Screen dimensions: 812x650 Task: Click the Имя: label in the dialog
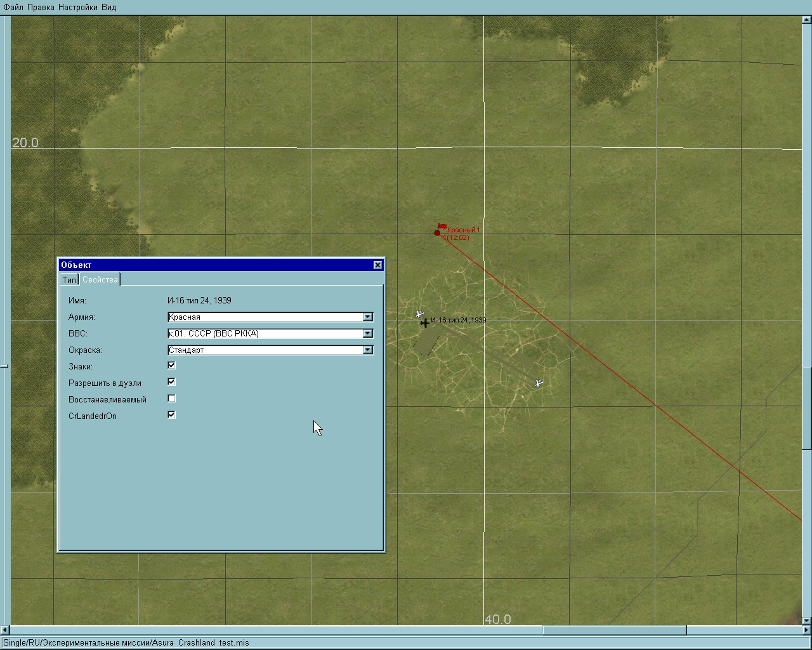[77, 300]
